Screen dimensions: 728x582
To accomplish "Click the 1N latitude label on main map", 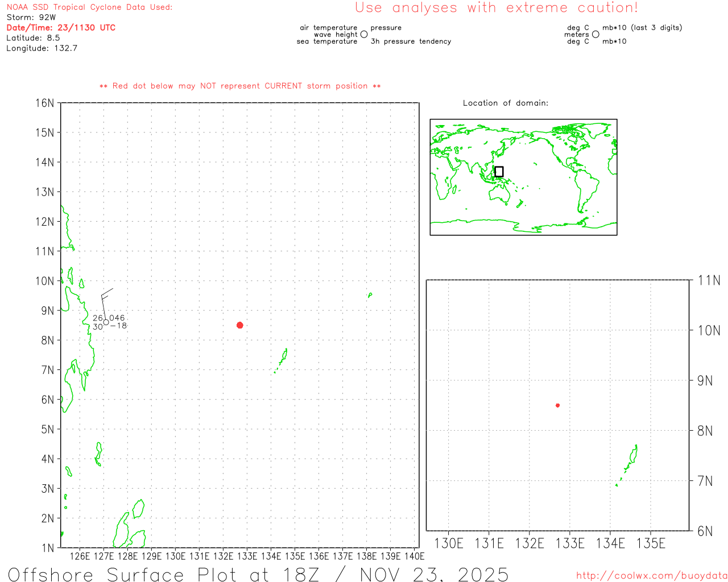I will point(48,548).
